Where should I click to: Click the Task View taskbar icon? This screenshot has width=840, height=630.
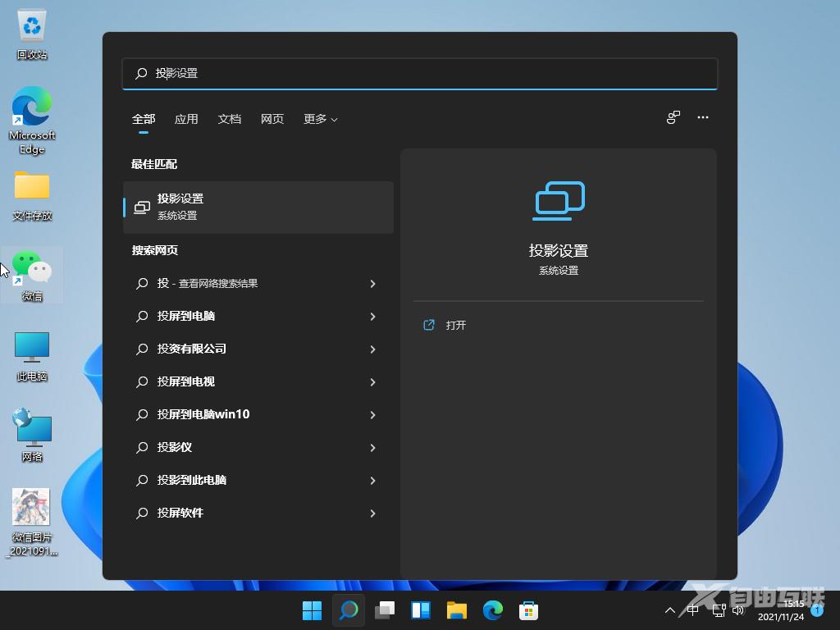pyautogui.click(x=384, y=610)
